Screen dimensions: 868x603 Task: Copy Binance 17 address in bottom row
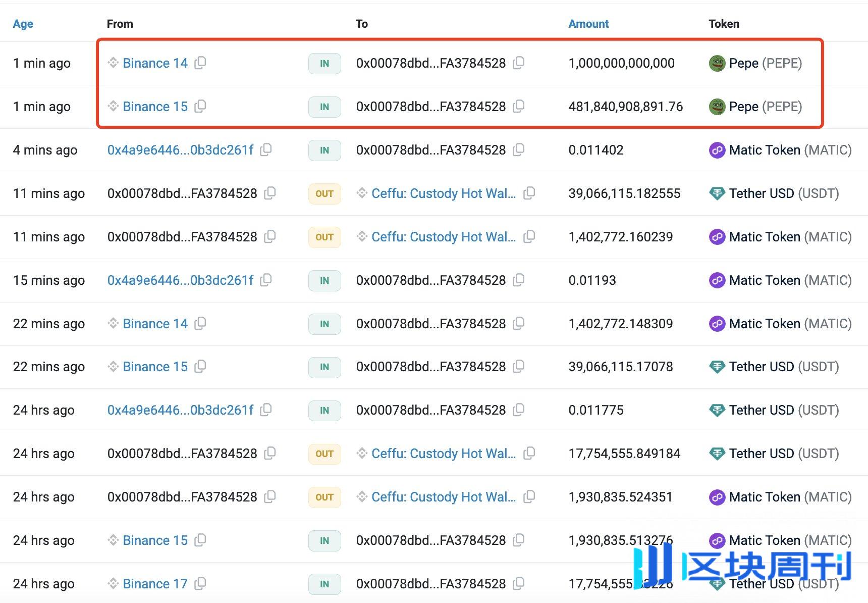(200, 584)
